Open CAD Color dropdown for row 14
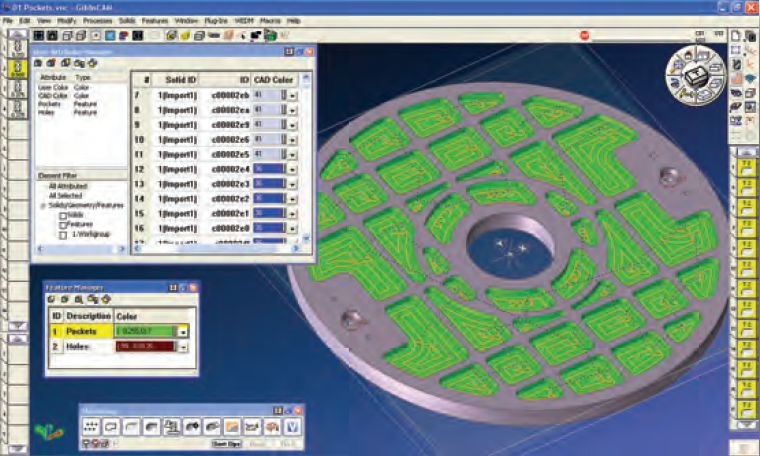The width and height of the screenshot is (760, 456). point(292,199)
